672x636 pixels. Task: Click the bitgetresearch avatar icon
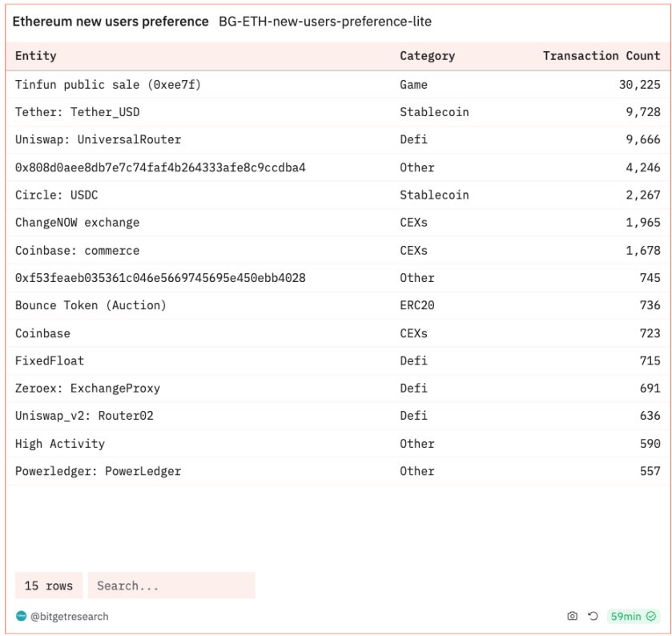[x=21, y=616]
